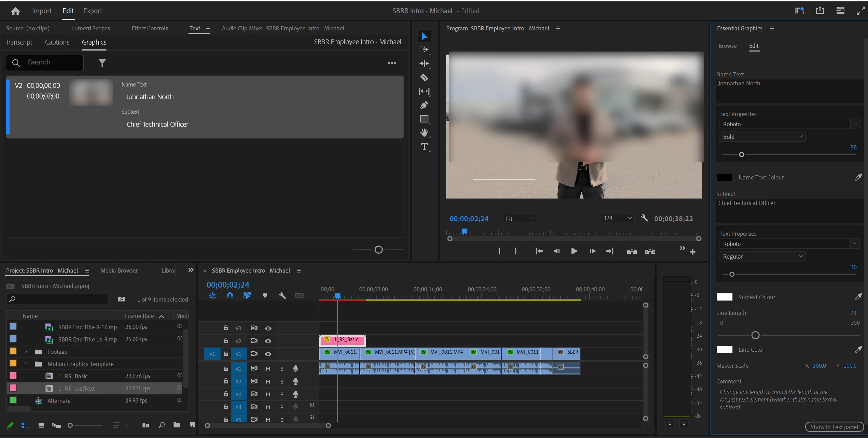Click the Show in Text panel button
The width and height of the screenshot is (868, 438).
pyautogui.click(x=834, y=427)
